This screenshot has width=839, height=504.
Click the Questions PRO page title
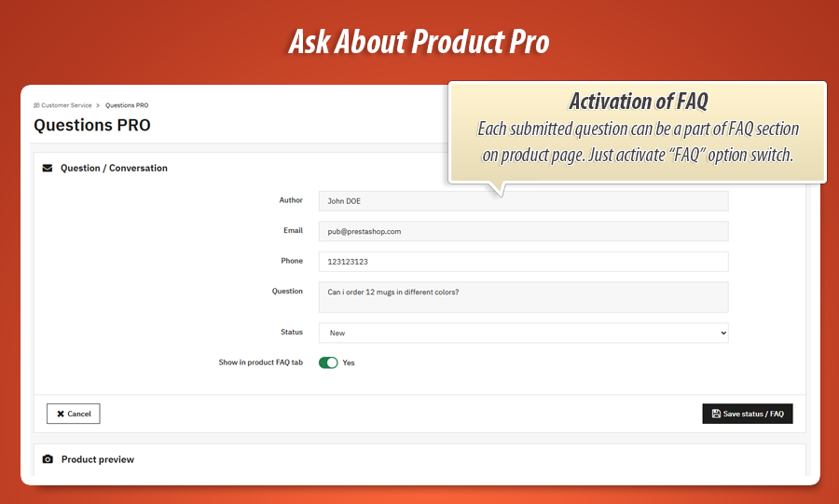pos(92,125)
